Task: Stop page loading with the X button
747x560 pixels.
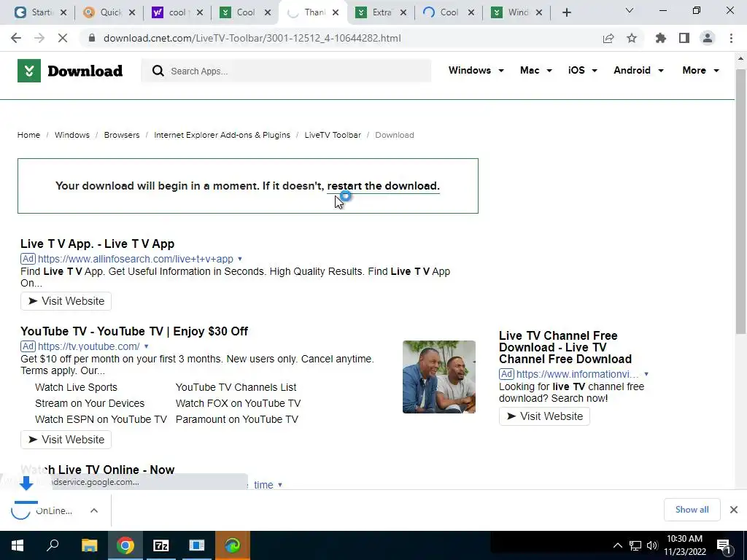Action: pyautogui.click(x=63, y=38)
